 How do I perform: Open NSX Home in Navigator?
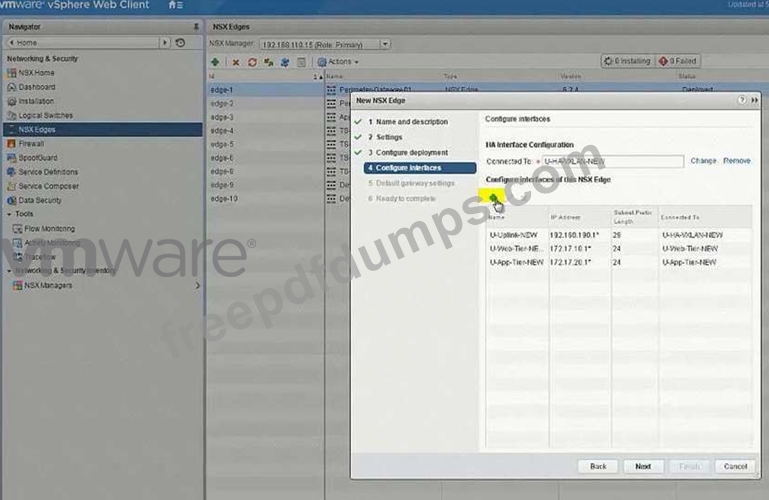click(x=36, y=73)
